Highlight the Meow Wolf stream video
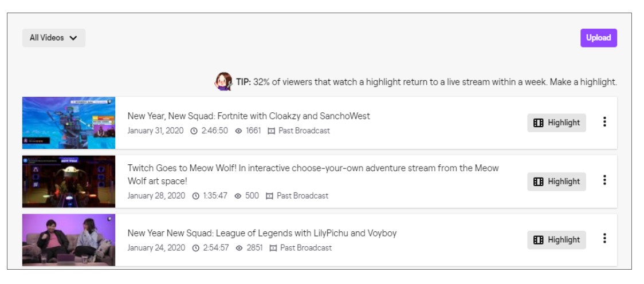 pos(556,182)
